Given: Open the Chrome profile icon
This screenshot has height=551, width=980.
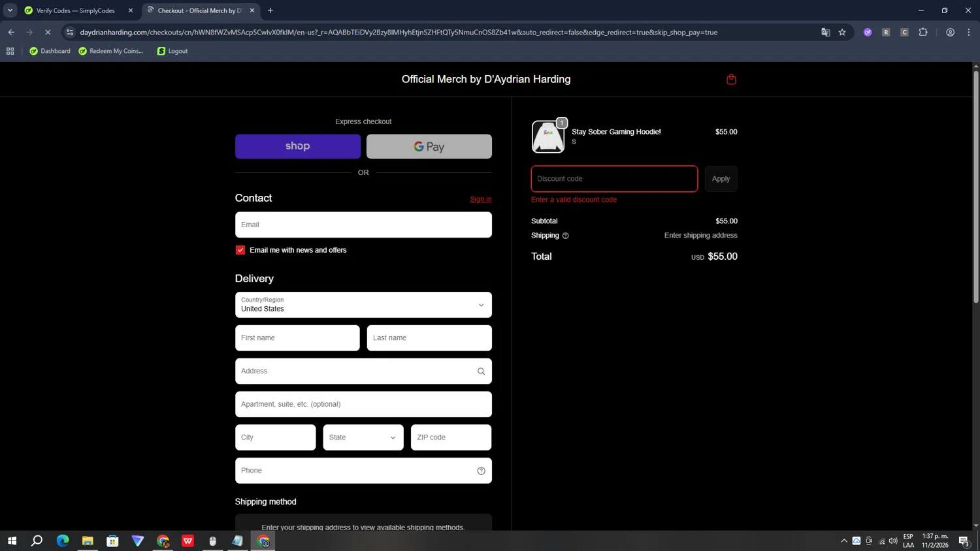Looking at the screenshot, I should [950, 32].
